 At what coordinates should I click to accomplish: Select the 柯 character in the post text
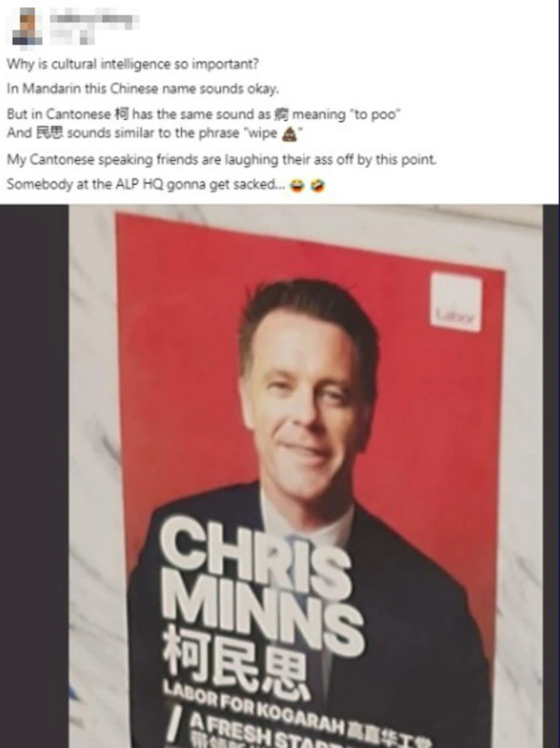121,115
